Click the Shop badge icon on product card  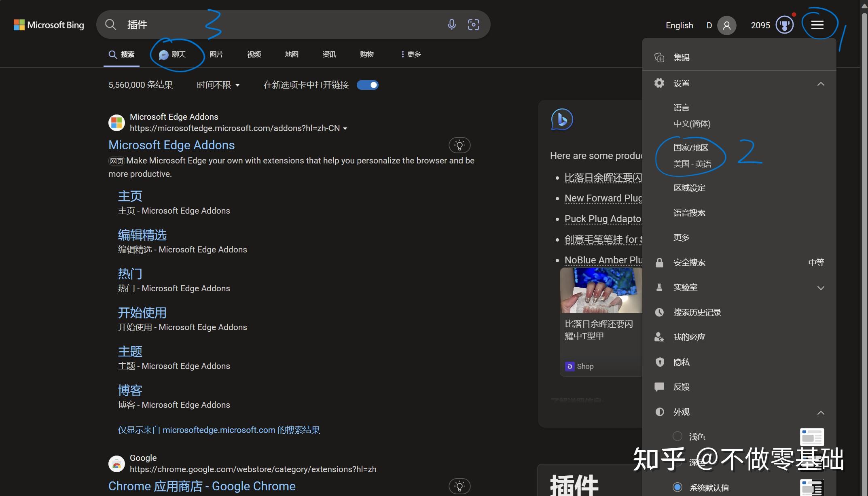pos(569,366)
